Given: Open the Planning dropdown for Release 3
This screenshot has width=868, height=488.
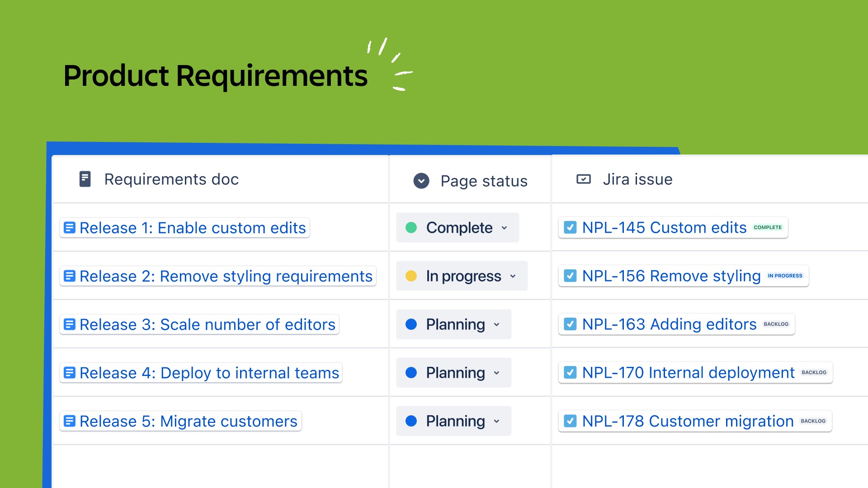Looking at the screenshot, I should pos(496,324).
